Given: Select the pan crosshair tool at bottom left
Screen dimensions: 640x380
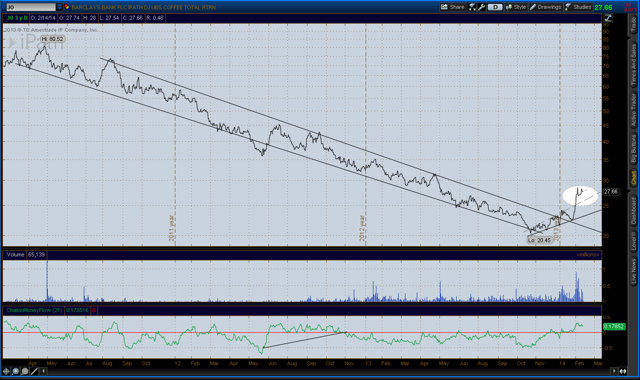Looking at the screenshot, I should click(6, 371).
